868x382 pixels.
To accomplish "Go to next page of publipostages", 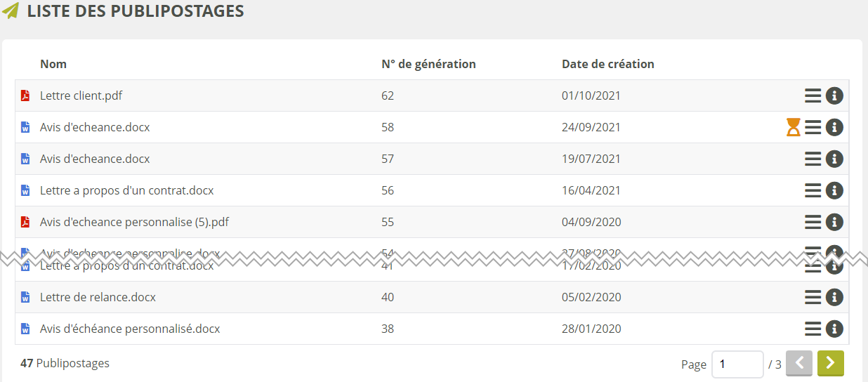I will pyautogui.click(x=830, y=363).
